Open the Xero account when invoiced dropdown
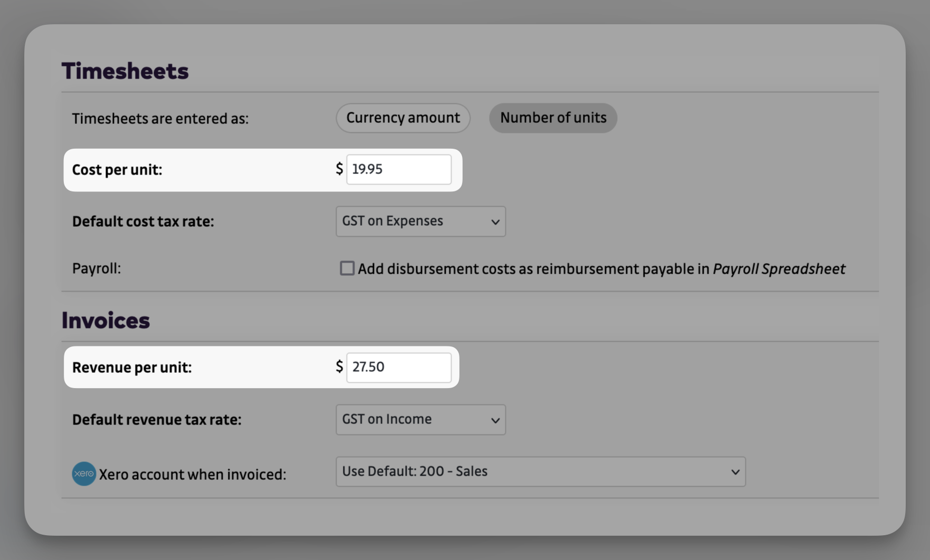The width and height of the screenshot is (930, 560). coord(540,471)
